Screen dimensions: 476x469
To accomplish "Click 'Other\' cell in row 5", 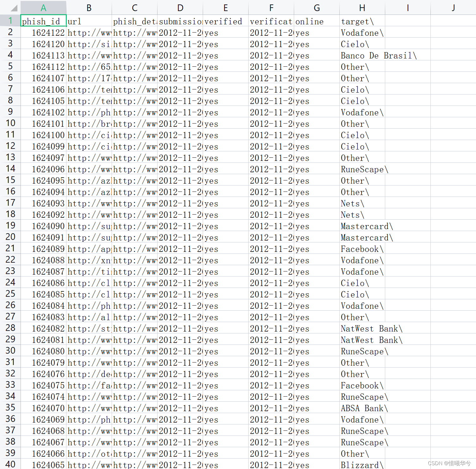I will pos(362,66).
